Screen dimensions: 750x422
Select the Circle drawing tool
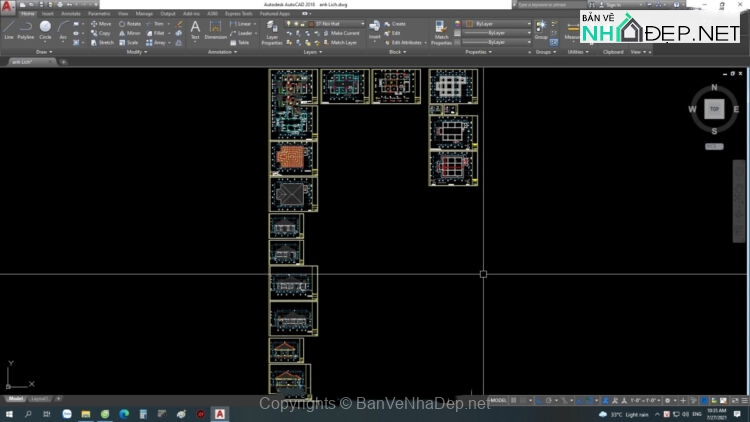[x=45, y=28]
